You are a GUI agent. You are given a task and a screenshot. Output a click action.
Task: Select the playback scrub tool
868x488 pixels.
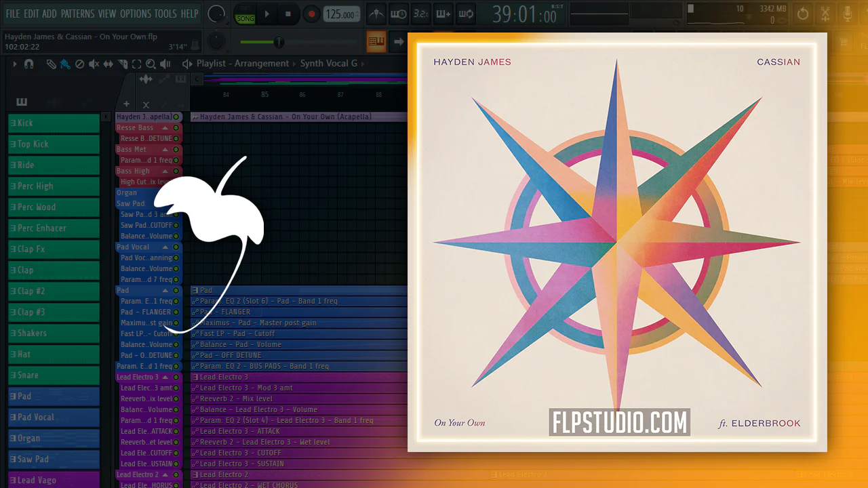(x=165, y=64)
